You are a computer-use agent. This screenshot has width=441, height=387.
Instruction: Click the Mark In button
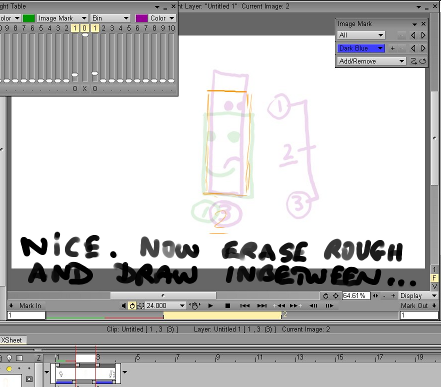click(x=26, y=305)
